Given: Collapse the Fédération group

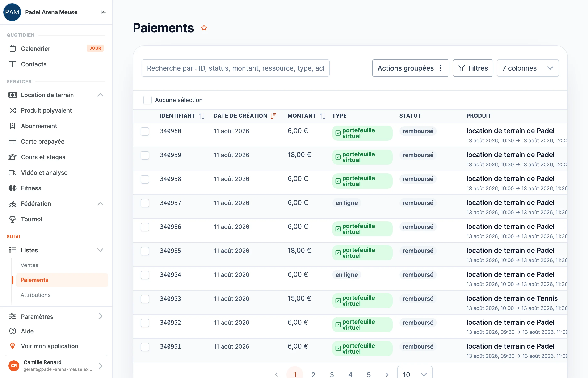Looking at the screenshot, I should click(100, 204).
